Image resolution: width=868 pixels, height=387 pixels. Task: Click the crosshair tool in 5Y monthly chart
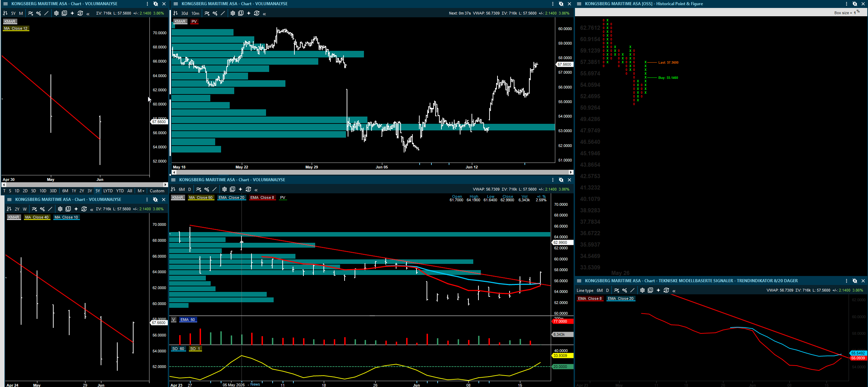point(72,13)
